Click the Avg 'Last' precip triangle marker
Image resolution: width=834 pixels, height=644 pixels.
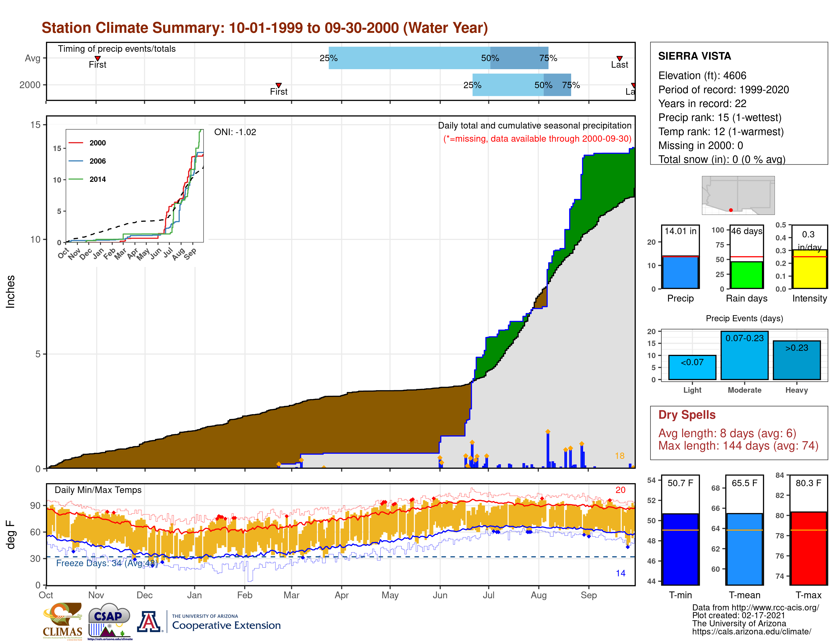[619, 58]
